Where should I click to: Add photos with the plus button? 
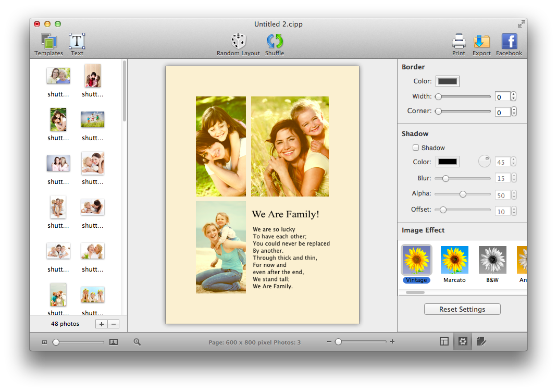click(x=101, y=324)
